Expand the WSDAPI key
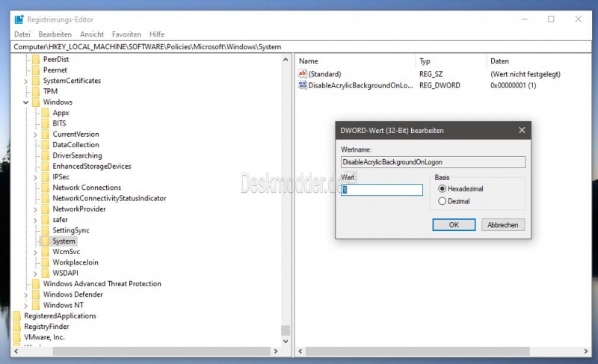The height and width of the screenshot is (364, 598). (x=35, y=274)
